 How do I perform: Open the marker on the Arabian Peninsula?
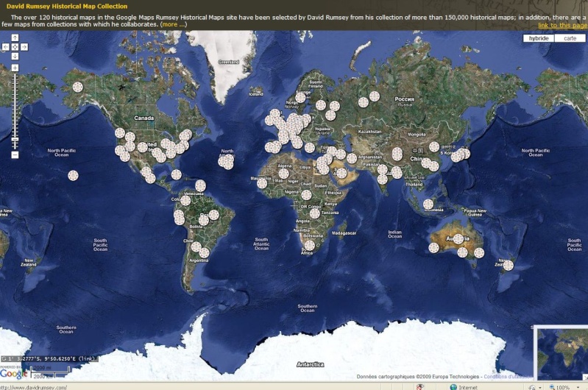[x=341, y=173]
